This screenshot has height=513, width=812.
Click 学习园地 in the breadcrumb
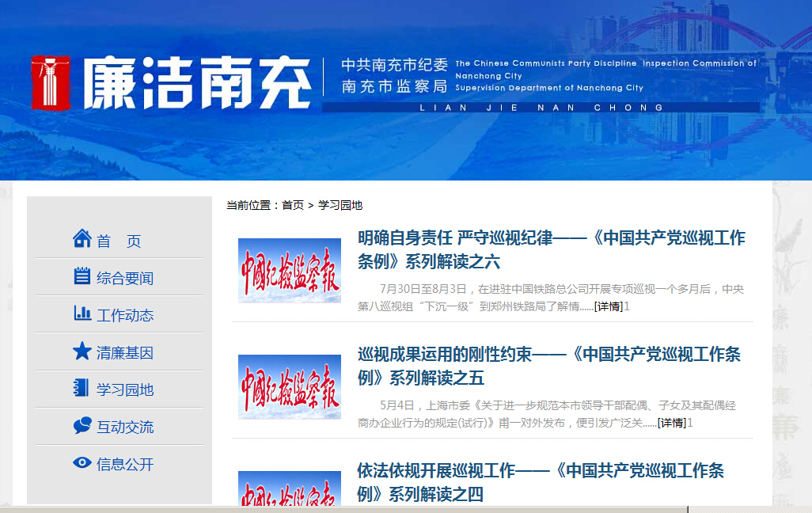pyautogui.click(x=340, y=205)
